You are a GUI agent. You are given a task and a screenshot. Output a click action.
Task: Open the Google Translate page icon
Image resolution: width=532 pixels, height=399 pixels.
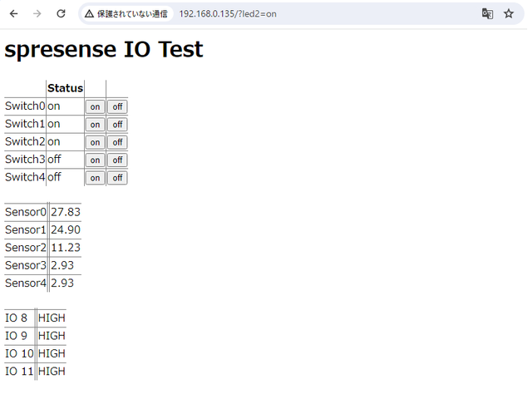pos(487,14)
